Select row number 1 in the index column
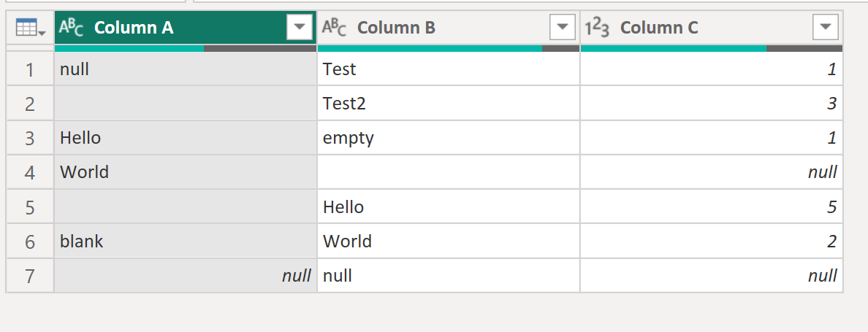Image resolution: width=868 pixels, height=332 pixels. pos(30,69)
